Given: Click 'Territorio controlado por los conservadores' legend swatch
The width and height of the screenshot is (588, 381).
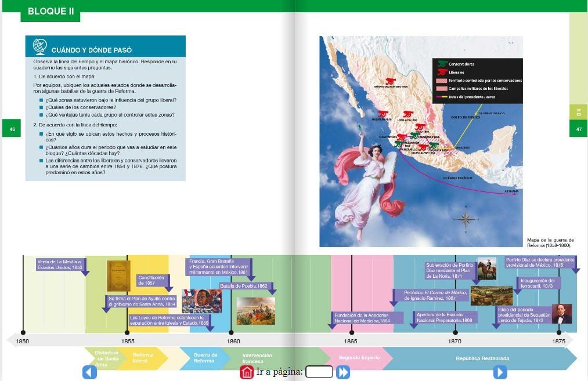Looking at the screenshot, I should [441, 81].
